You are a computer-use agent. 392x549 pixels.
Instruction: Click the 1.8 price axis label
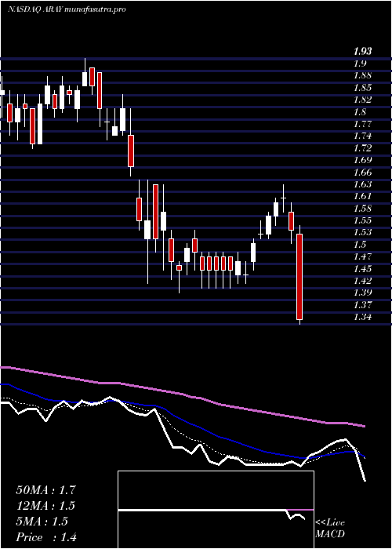pos(360,111)
